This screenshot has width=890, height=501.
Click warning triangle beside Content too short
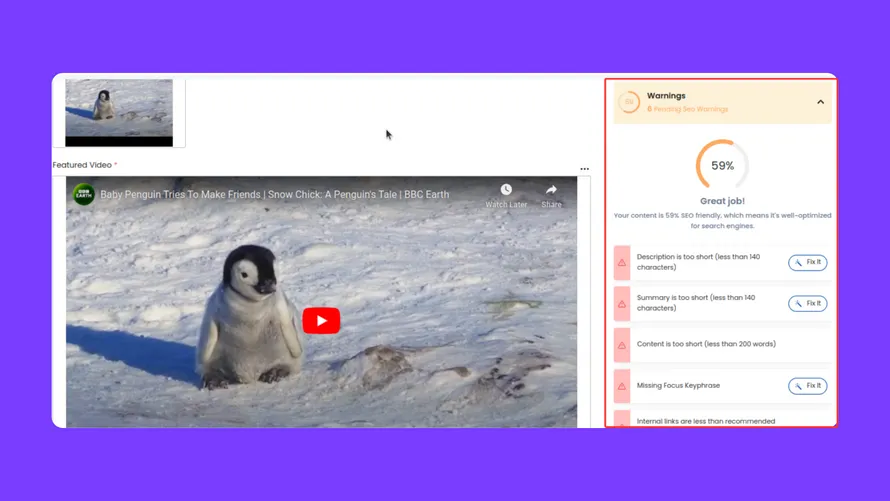tap(622, 345)
